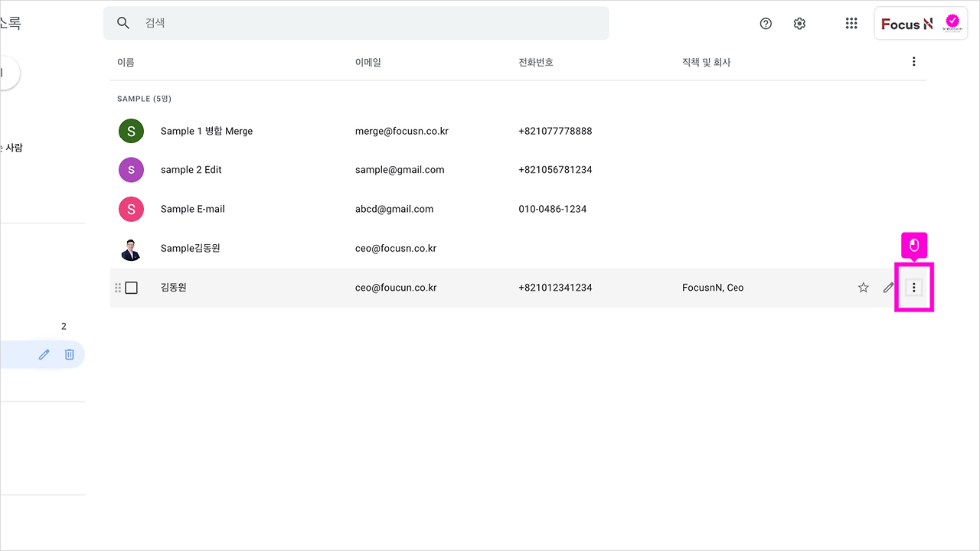
Task: Open contact sample 2 Edit
Action: point(191,170)
